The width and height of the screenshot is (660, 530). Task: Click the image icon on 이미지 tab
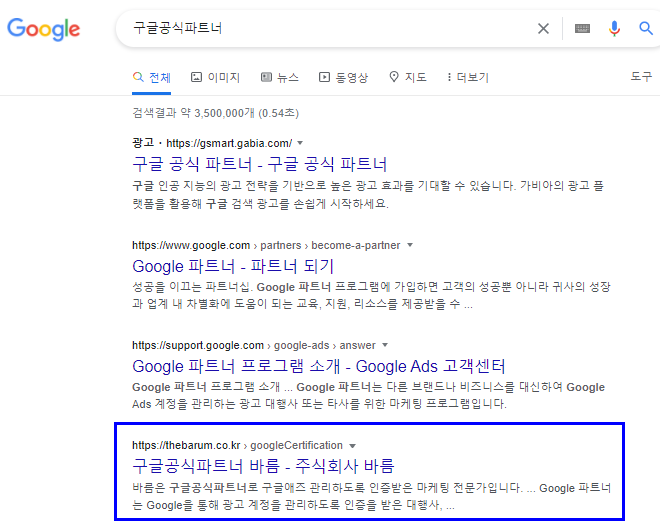(196, 77)
